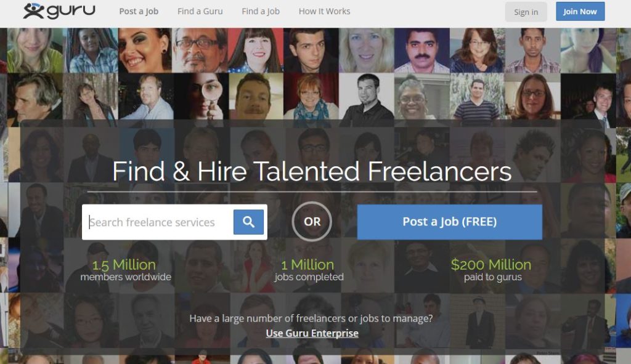Select the photo of woman with teal scarf
The height and width of the screenshot is (364, 631).
311,97
